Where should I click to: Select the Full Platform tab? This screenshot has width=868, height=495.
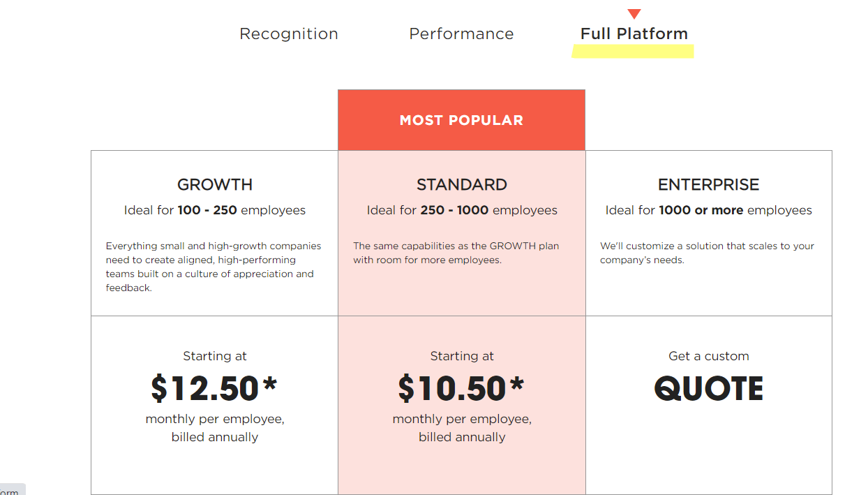point(634,34)
